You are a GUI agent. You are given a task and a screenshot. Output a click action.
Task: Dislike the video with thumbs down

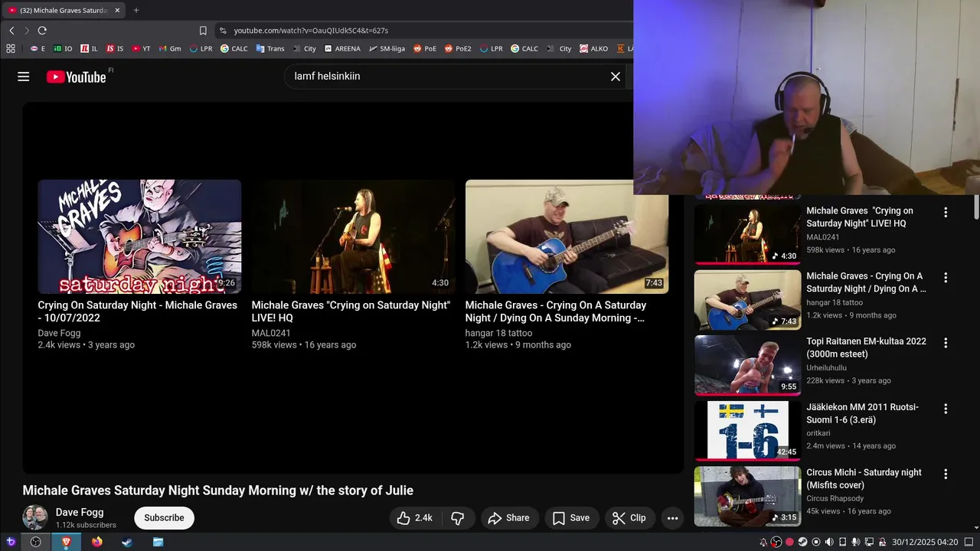point(457,518)
